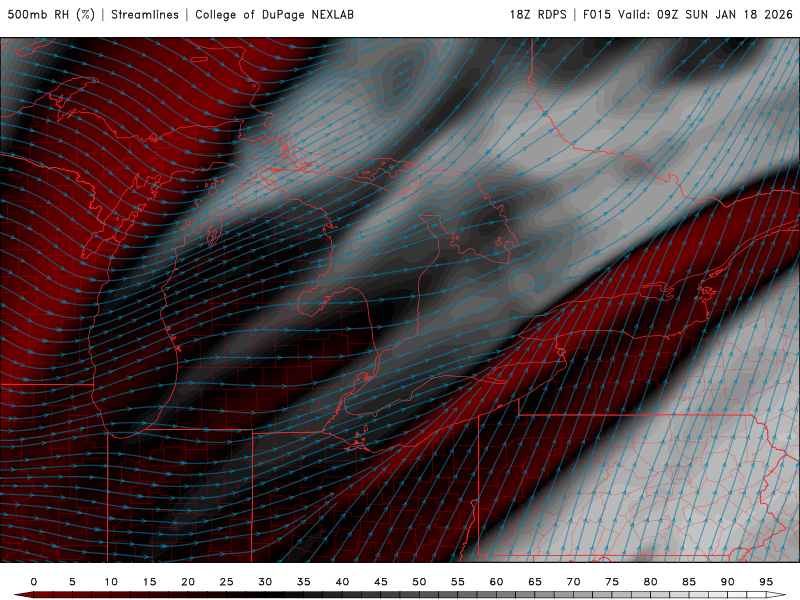Image resolution: width=800 pixels, height=600 pixels.
Task: Click the '20' color scale label
Action: coord(188,582)
